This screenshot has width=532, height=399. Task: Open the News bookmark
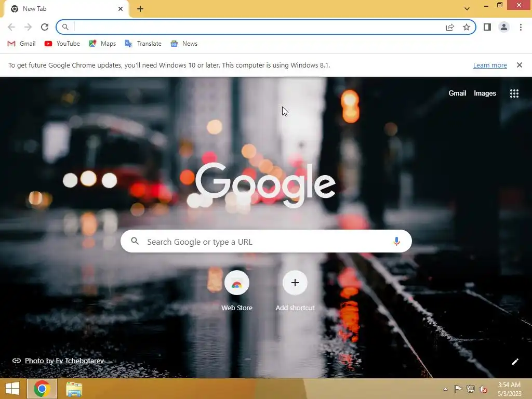[x=184, y=44]
